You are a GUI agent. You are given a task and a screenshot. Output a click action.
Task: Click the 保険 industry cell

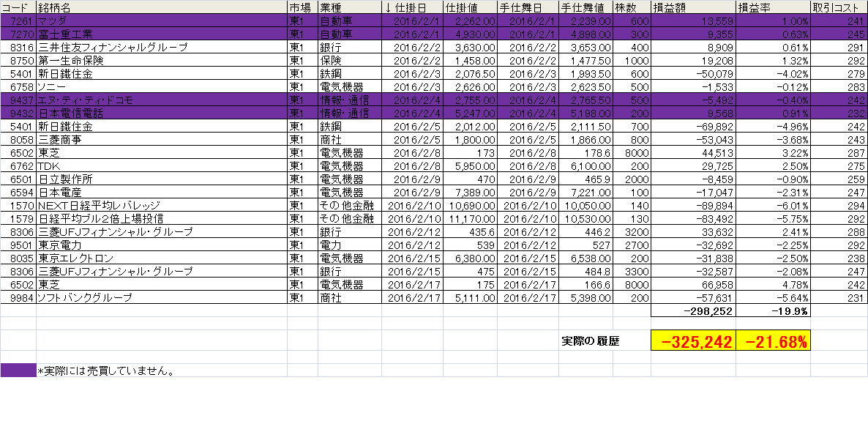click(x=349, y=60)
